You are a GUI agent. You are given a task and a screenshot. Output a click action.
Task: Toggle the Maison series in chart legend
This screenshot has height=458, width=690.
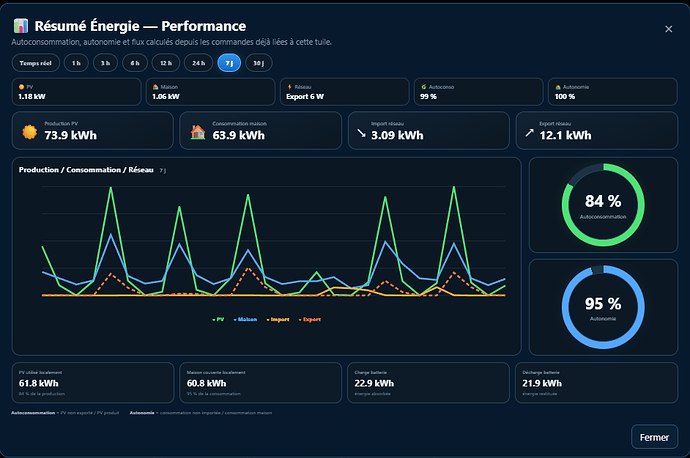coord(245,319)
